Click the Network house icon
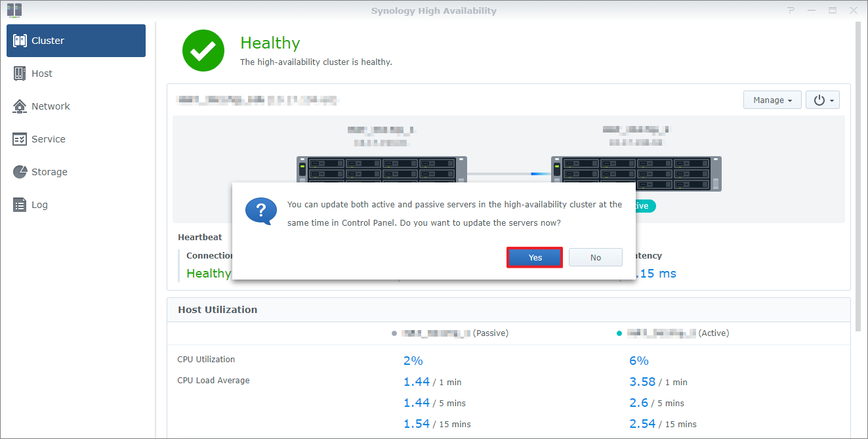 pos(20,106)
